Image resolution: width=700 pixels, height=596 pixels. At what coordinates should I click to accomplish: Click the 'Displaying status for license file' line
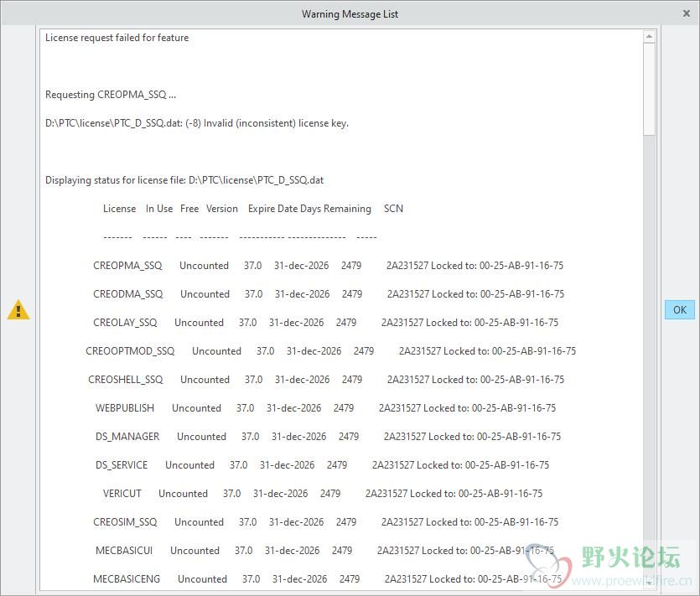[184, 180]
